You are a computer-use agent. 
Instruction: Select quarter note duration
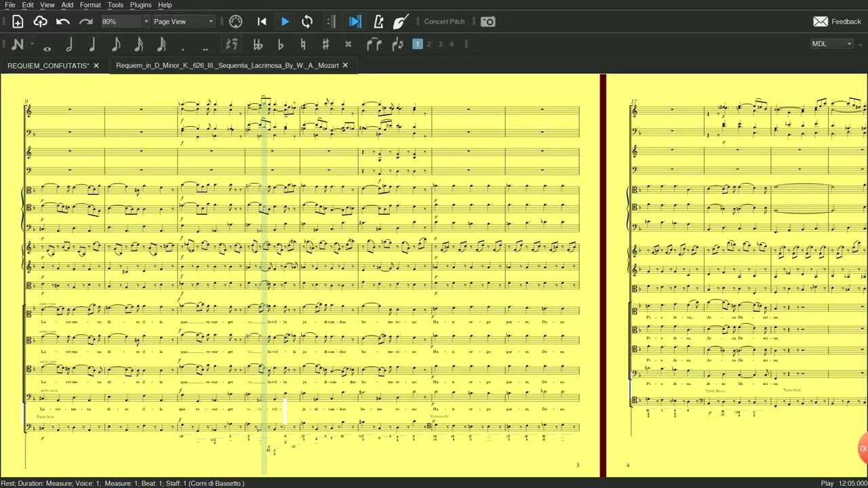tap(92, 45)
